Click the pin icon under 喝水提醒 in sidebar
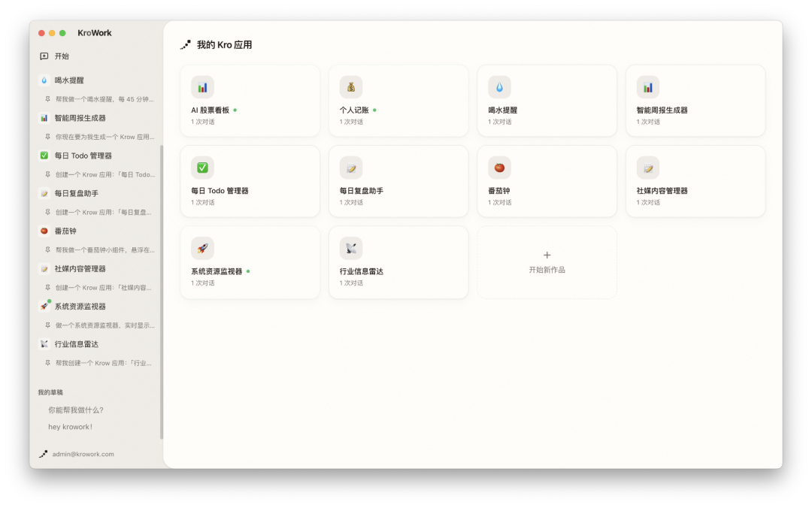Image resolution: width=812 pixels, height=508 pixels. pos(47,99)
